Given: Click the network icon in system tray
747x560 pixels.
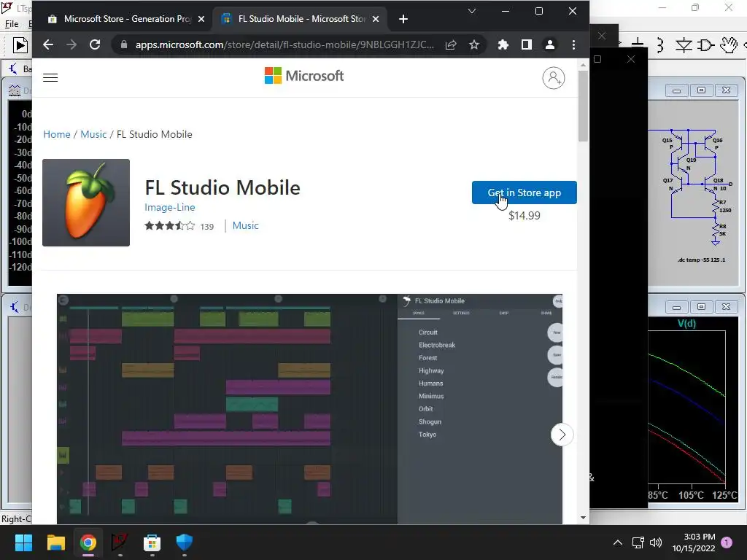Looking at the screenshot, I should [638, 542].
